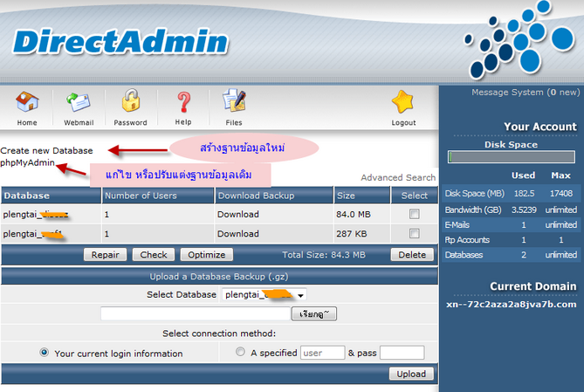
Task: Click the Ftp Accounts stats row
Action: (x=511, y=239)
